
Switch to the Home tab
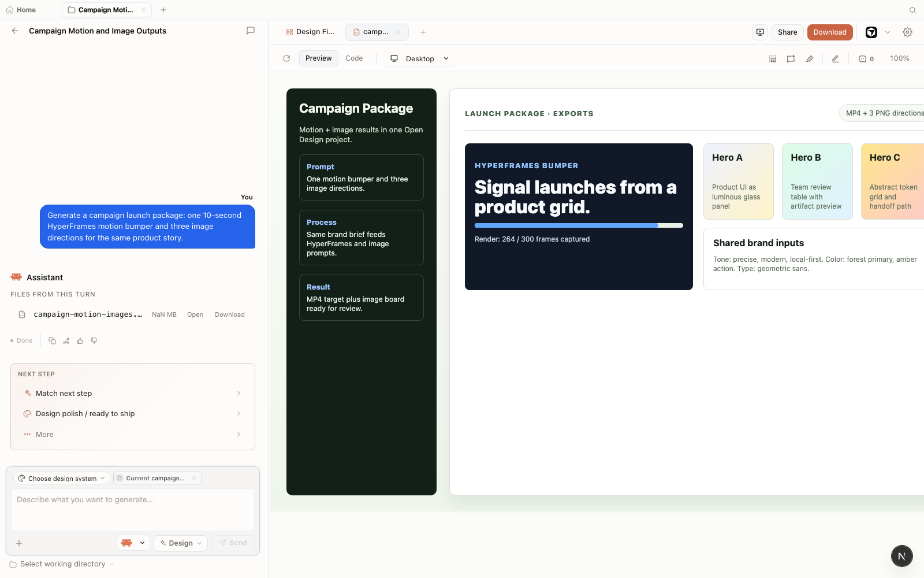(x=21, y=10)
